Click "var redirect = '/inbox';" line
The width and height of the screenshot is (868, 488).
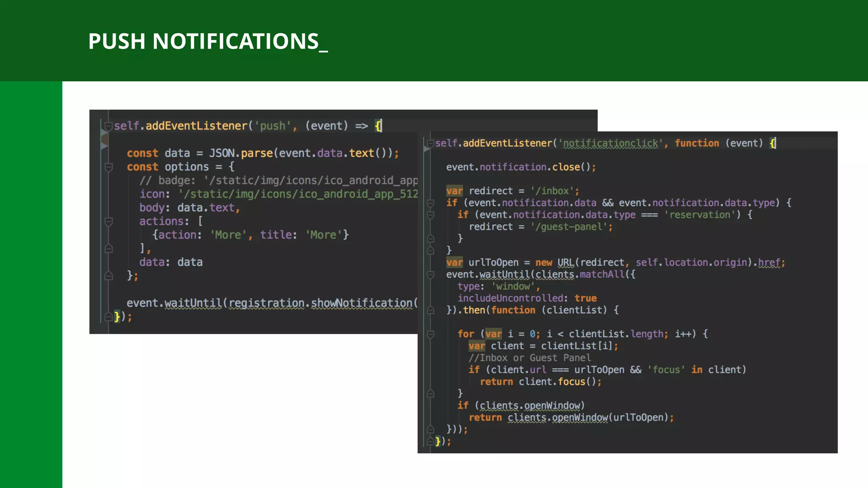pyautogui.click(x=512, y=191)
